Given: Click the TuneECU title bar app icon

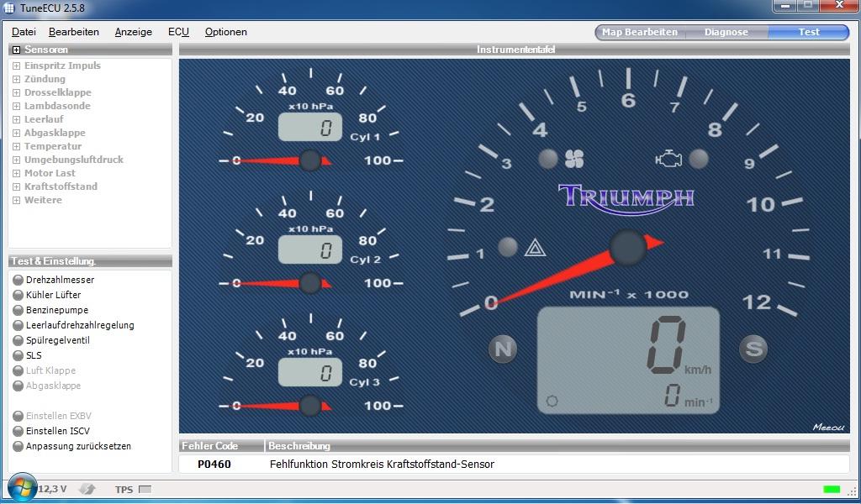Looking at the screenshot, I should click(9, 8).
